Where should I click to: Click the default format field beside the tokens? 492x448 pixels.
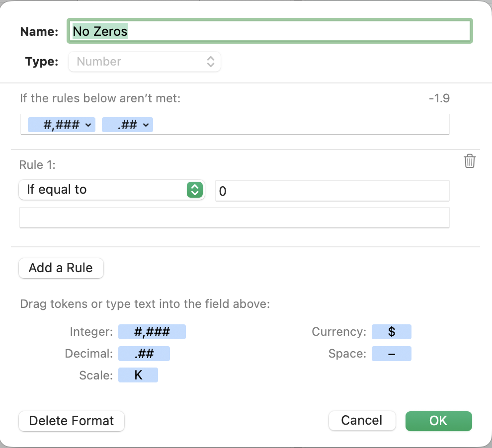[298, 125]
